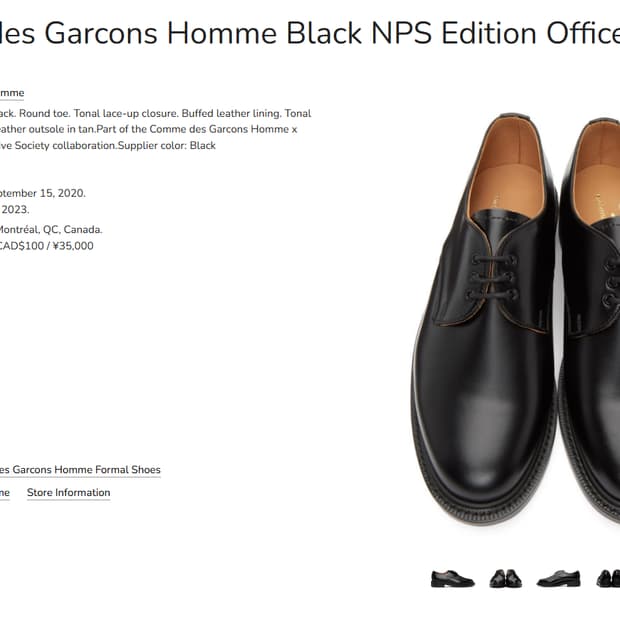Open the underlined Homme brand link below the title
The width and height of the screenshot is (620, 620).
click(x=11, y=93)
